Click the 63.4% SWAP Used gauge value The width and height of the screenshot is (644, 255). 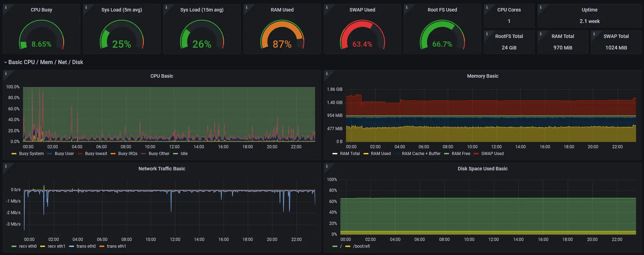[362, 44]
